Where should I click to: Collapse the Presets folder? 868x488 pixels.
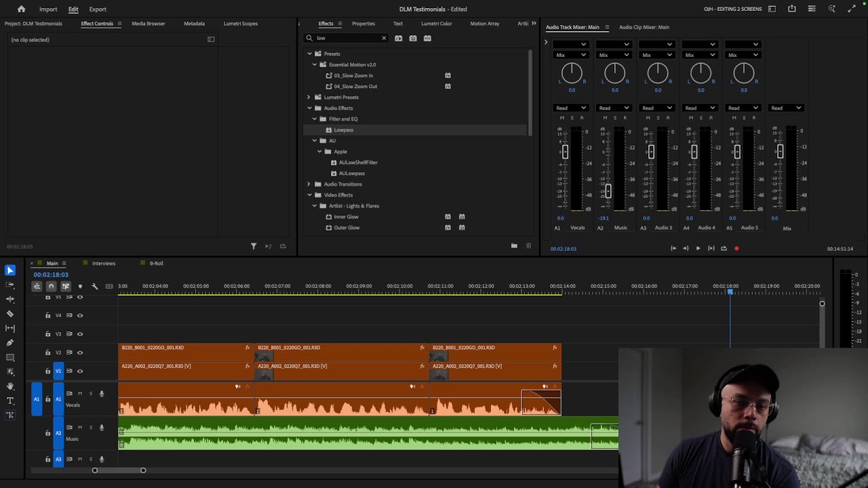click(x=309, y=54)
